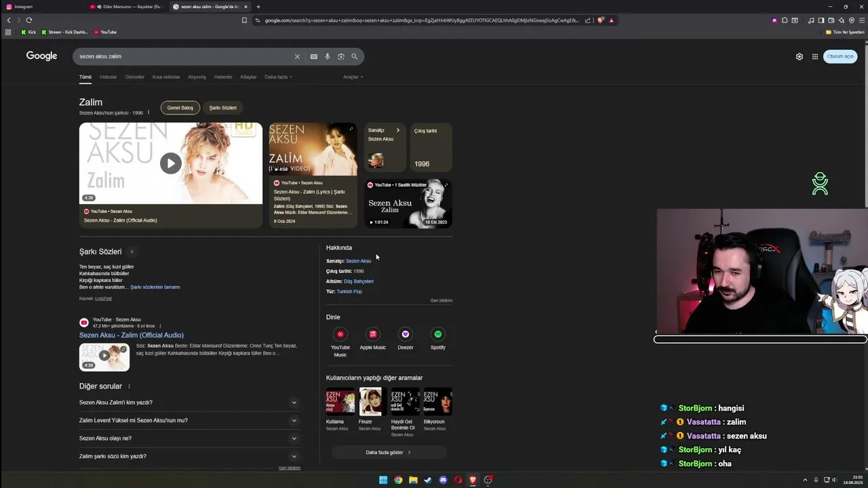868x488 pixels.
Task: Switch to the Kitaplar tab
Action: [x=248, y=77]
